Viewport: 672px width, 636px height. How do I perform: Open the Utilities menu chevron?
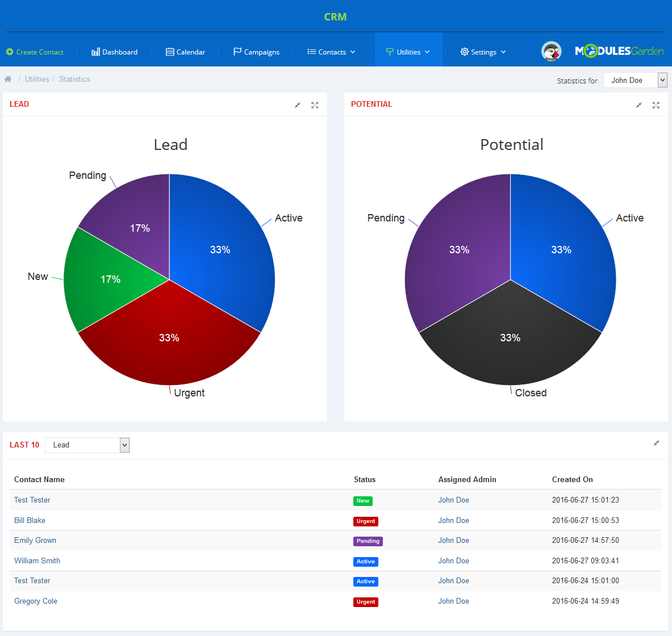[x=427, y=52]
